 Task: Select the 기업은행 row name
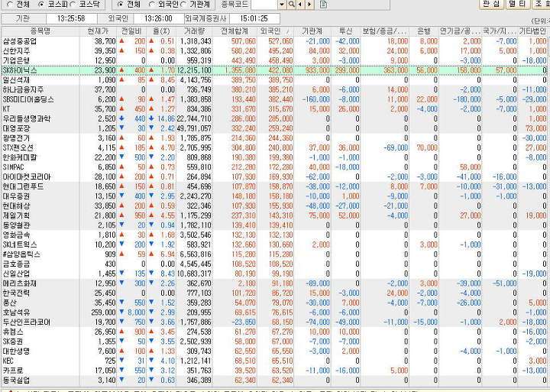[x=17, y=60]
